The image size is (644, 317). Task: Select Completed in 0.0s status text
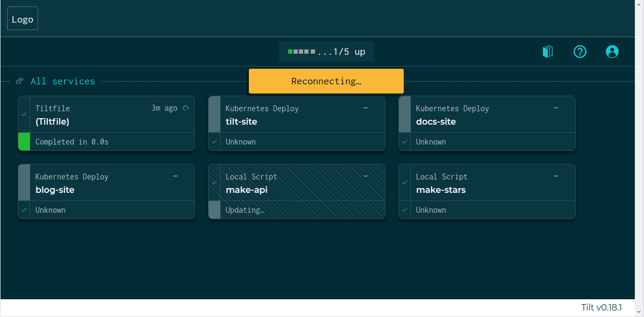(x=72, y=142)
